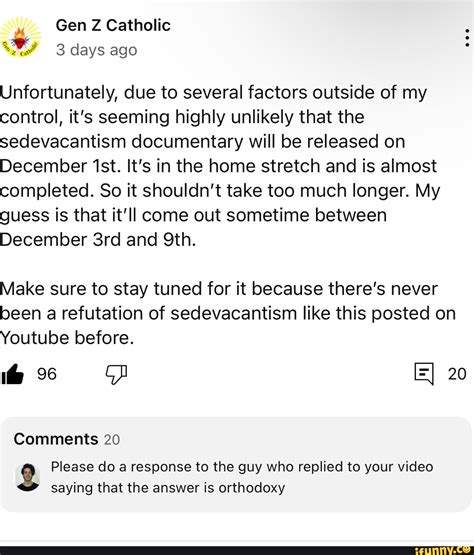Select the count 20 next to Comments
Screen dimensions: 474x555
pos(112,440)
